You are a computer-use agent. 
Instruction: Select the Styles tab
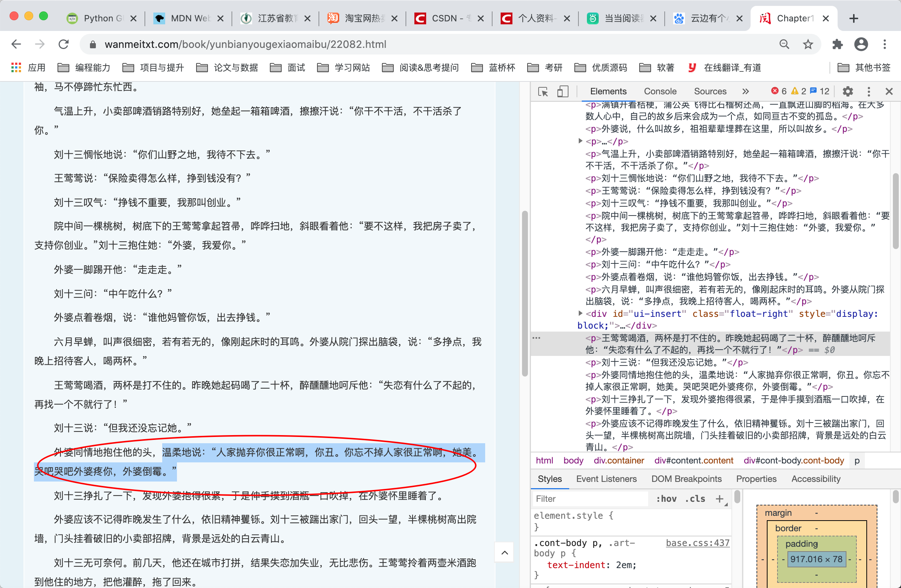click(x=550, y=479)
